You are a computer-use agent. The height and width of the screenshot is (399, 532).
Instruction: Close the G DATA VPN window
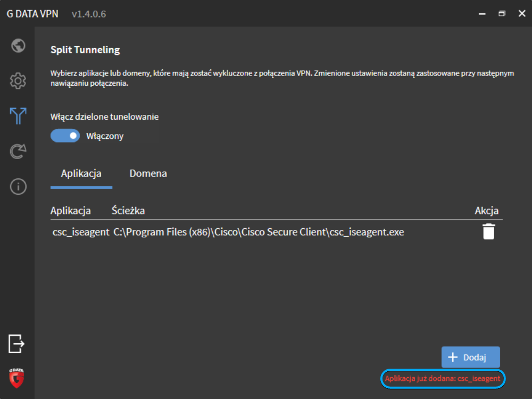pos(522,14)
